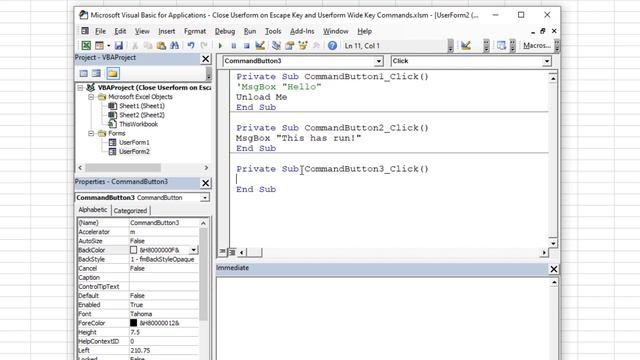Collapse the Forms folder node

[91, 133]
